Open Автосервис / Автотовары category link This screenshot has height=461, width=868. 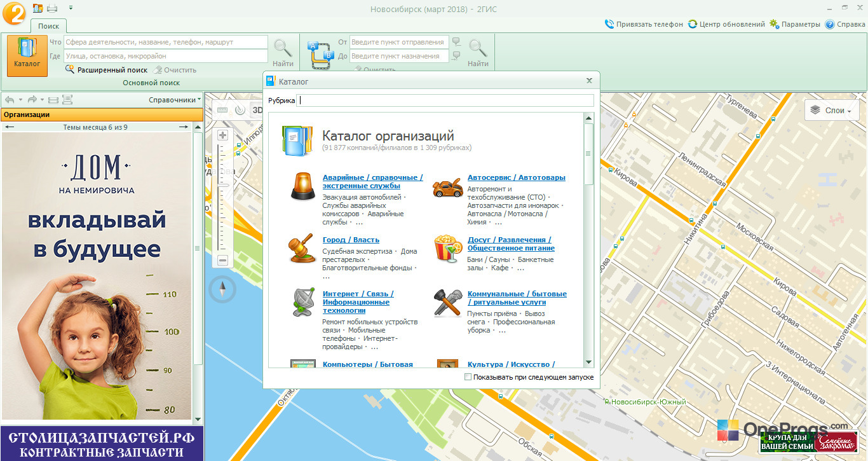click(517, 177)
